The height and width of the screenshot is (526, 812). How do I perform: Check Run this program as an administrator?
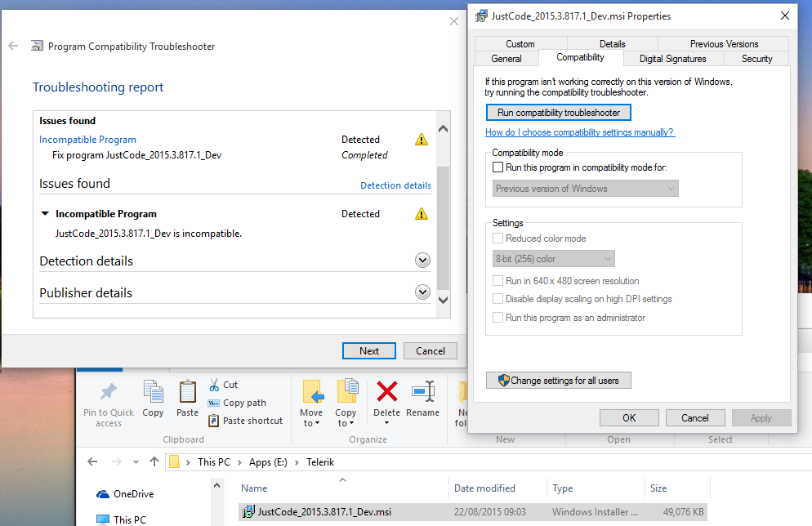(497, 318)
